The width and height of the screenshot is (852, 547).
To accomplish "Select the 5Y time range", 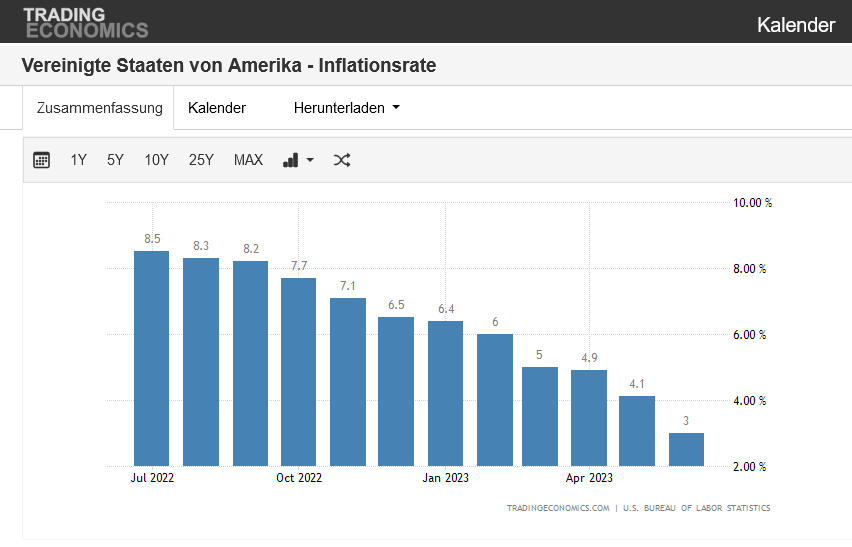I will [x=115, y=160].
